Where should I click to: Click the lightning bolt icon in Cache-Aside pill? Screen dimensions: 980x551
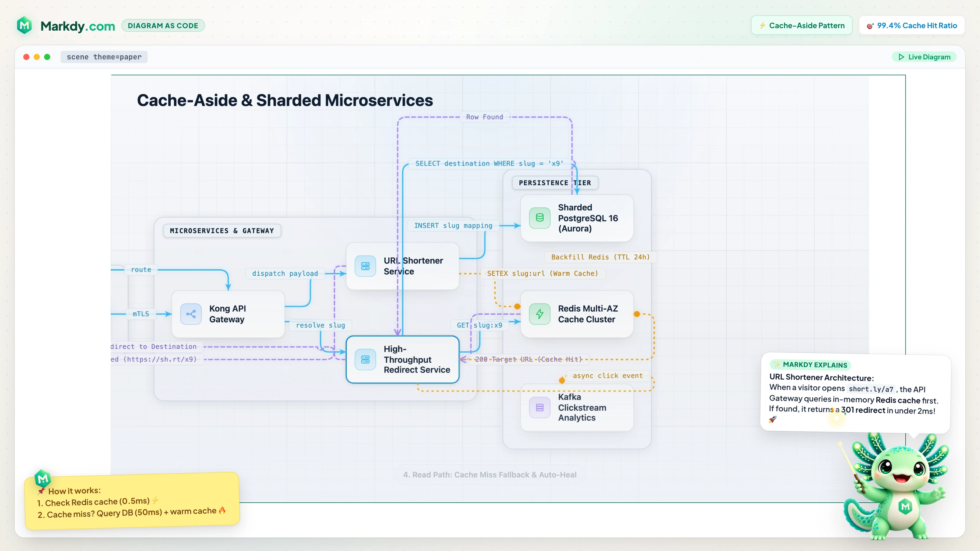[762, 25]
